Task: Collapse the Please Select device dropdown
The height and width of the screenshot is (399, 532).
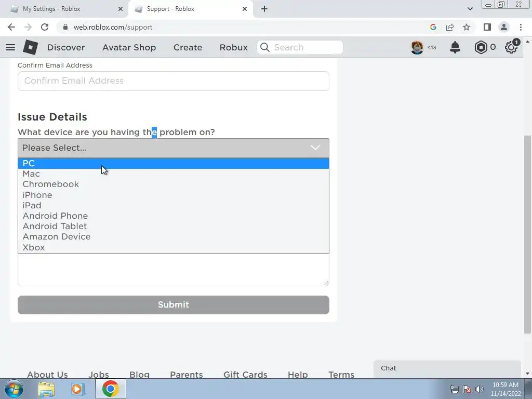Action: (x=174, y=148)
